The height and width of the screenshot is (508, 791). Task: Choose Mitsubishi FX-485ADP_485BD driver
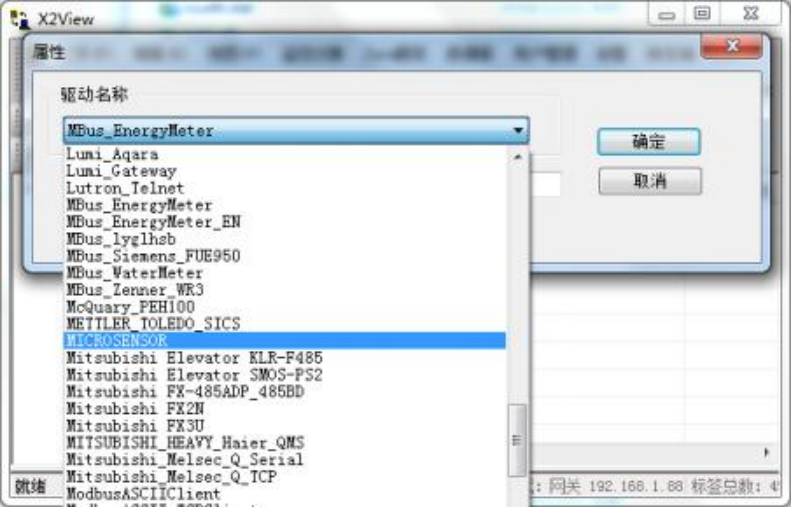(x=285, y=391)
